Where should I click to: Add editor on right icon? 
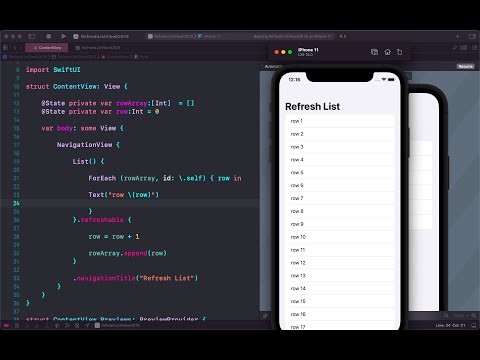click(475, 48)
